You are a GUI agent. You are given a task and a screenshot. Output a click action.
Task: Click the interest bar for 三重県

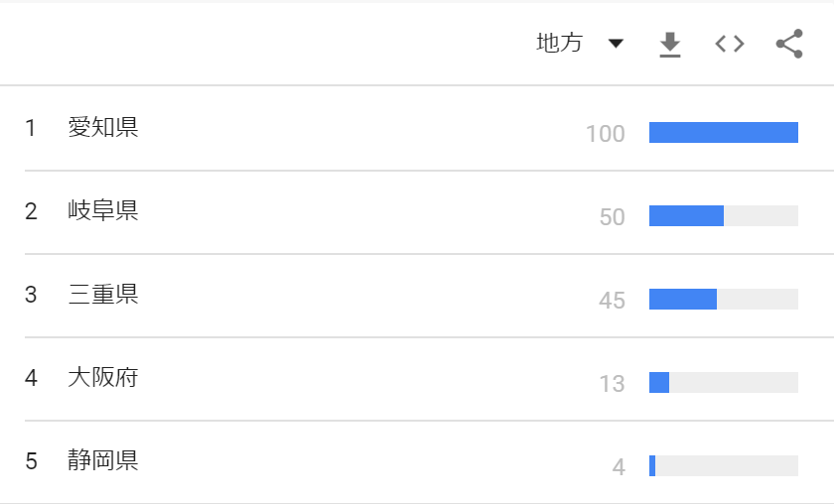tap(683, 300)
